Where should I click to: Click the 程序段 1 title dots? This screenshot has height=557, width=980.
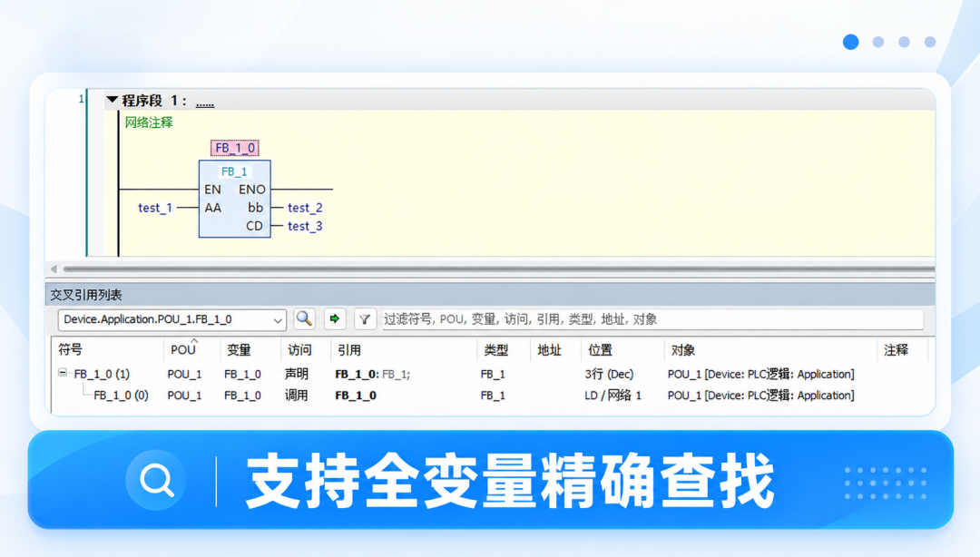(205, 103)
